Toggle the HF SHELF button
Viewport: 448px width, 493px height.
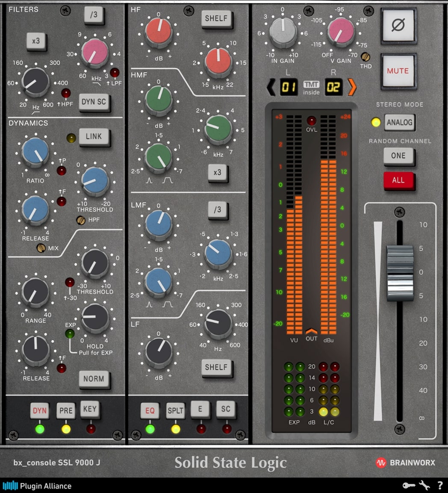pyautogui.click(x=216, y=18)
